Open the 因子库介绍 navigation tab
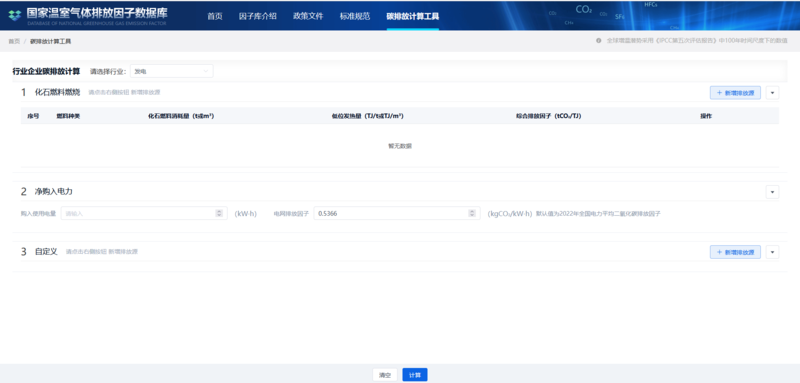The image size is (800, 383). tap(258, 16)
